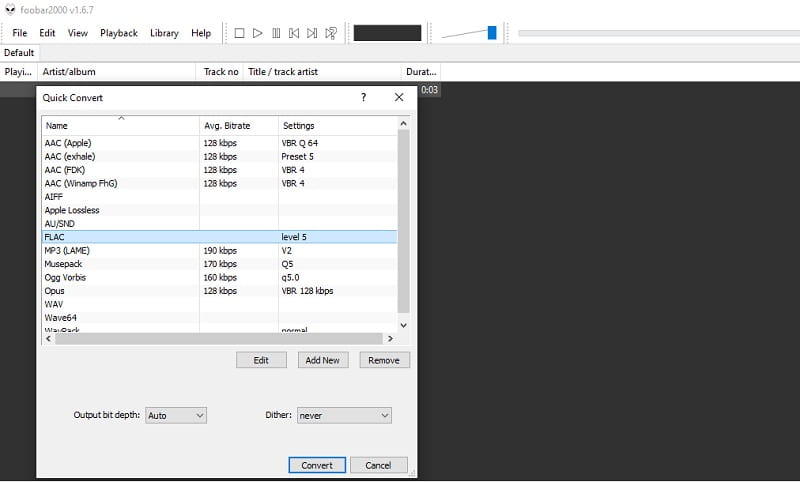Select the AIFF preset
This screenshot has height=482, width=800.
[x=219, y=197]
